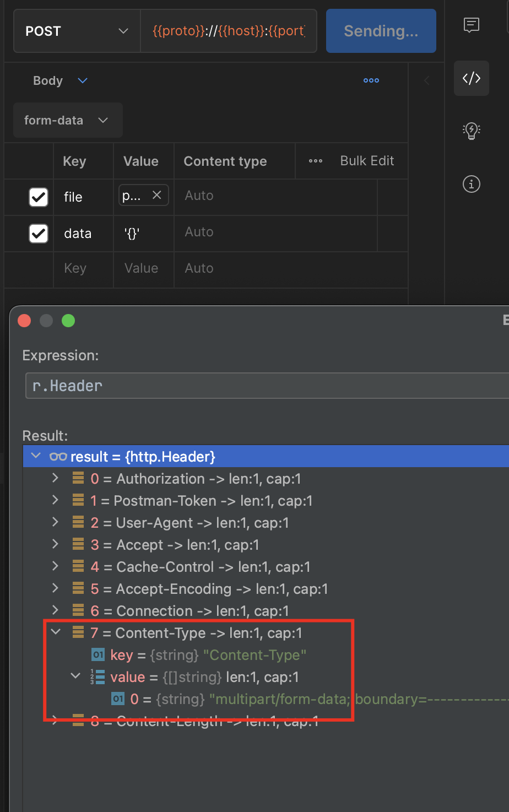Remove the file value using the X icon
This screenshot has height=812, width=509.
[157, 194]
